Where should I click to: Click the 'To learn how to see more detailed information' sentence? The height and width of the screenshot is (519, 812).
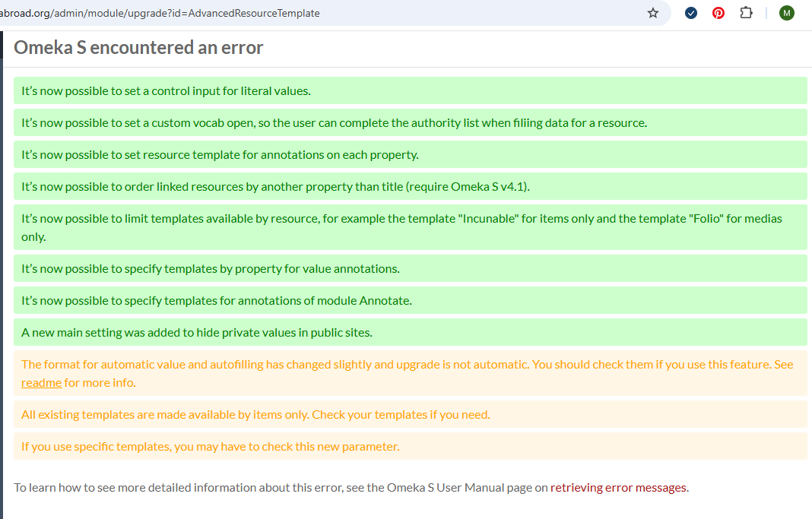[351, 487]
